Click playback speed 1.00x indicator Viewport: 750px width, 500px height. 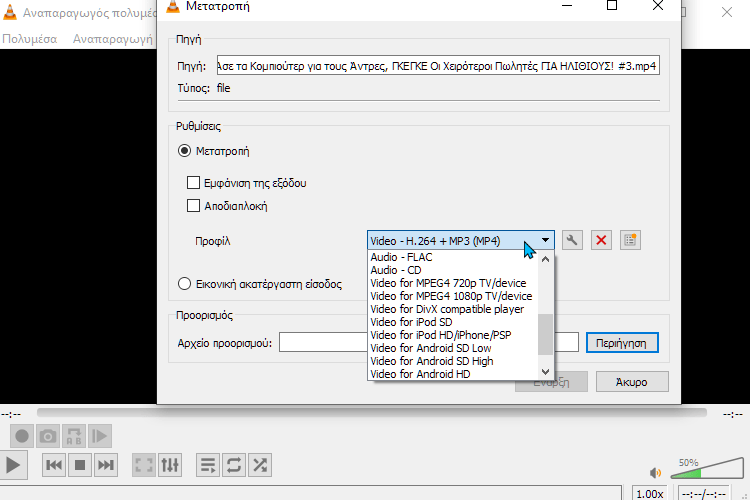pos(650,493)
